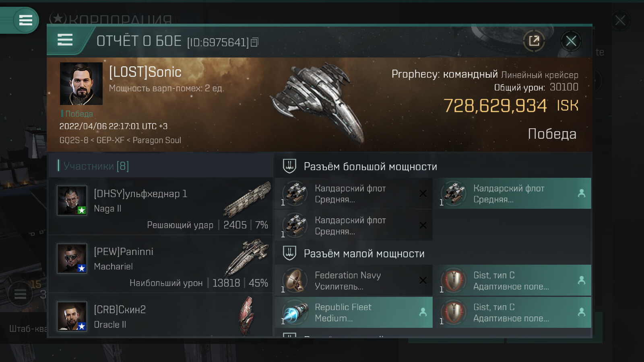Select the Republic Fleet Medium module
Viewport: 644px width, 362px height.
[x=354, y=313]
